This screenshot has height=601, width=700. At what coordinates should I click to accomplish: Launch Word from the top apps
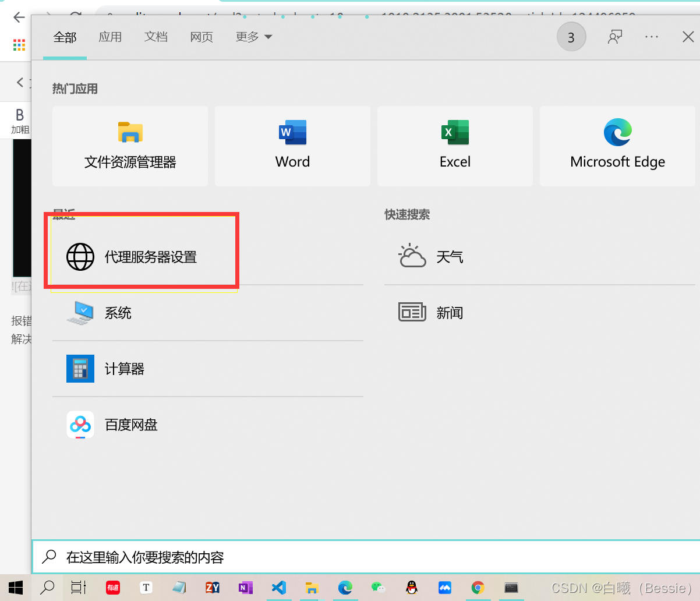tap(292, 146)
